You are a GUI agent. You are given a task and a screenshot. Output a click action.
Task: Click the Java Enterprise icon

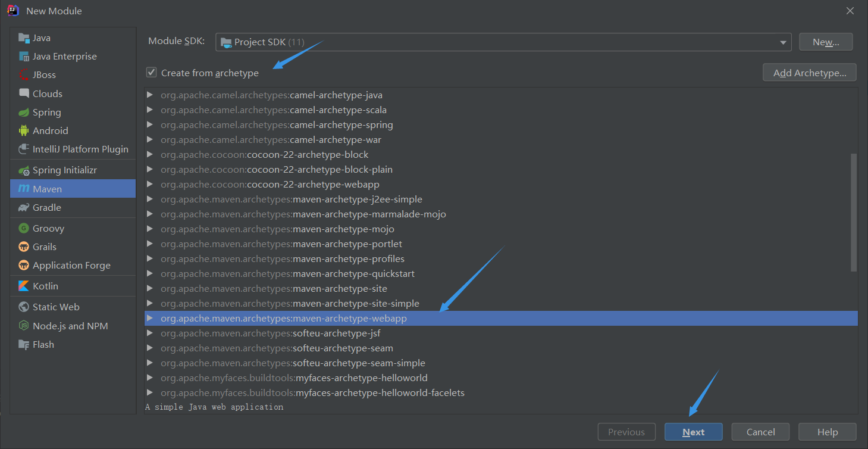(24, 57)
